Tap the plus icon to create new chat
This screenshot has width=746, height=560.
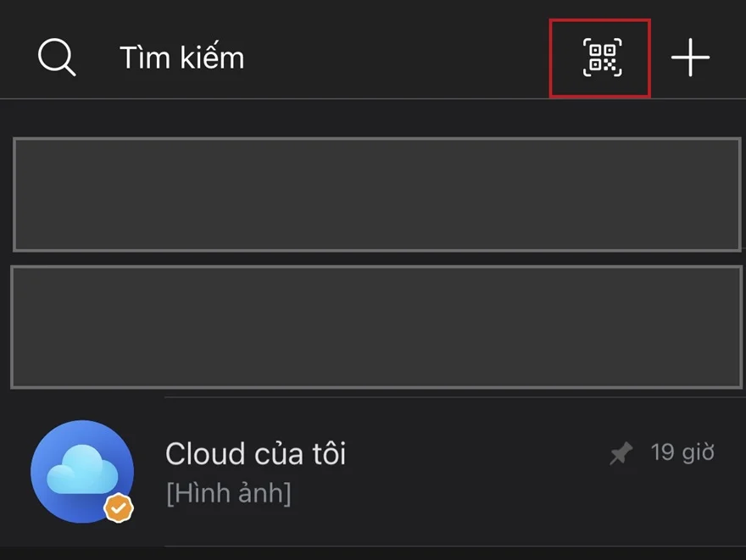(692, 58)
